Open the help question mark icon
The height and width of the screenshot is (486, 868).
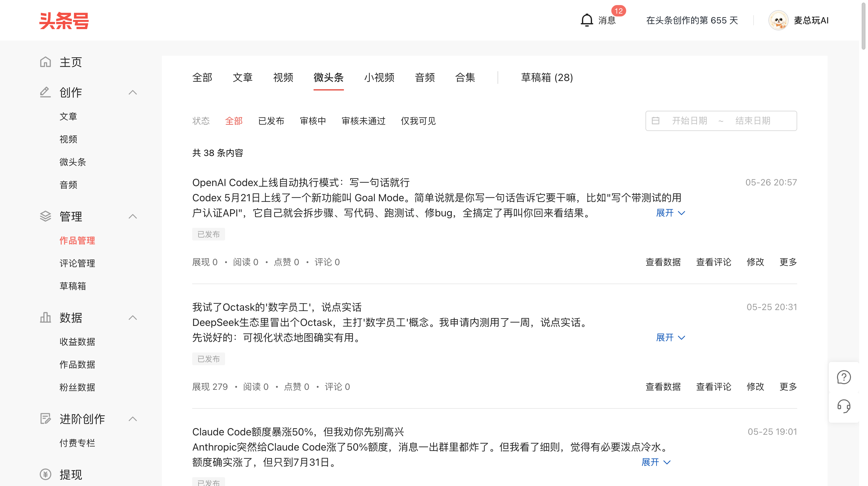(844, 377)
